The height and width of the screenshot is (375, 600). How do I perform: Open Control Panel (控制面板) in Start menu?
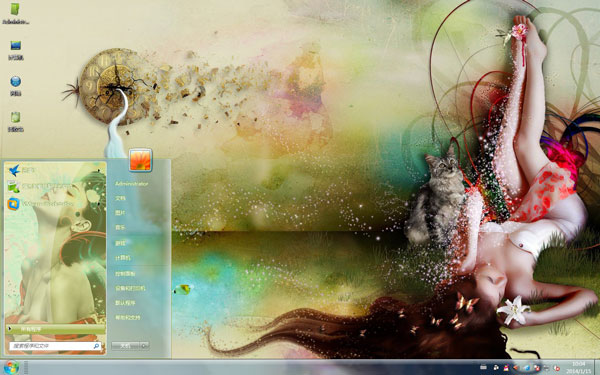[x=125, y=274]
